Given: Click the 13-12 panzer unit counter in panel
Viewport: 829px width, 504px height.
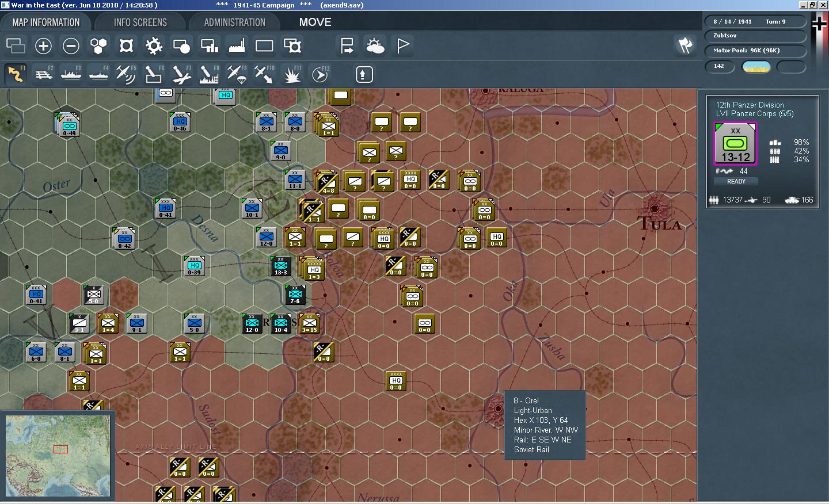Looking at the screenshot, I should [735, 144].
